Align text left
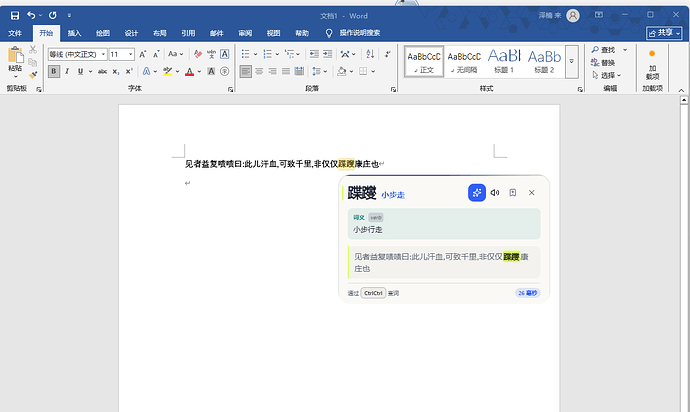 (x=246, y=71)
